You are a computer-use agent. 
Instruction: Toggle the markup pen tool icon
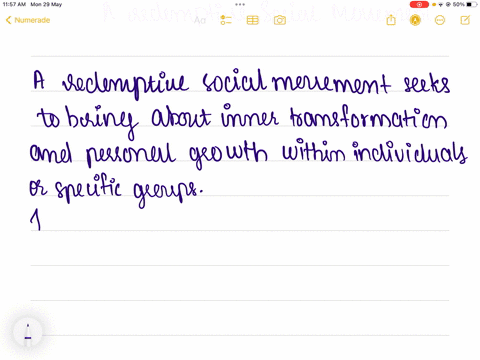click(415, 20)
